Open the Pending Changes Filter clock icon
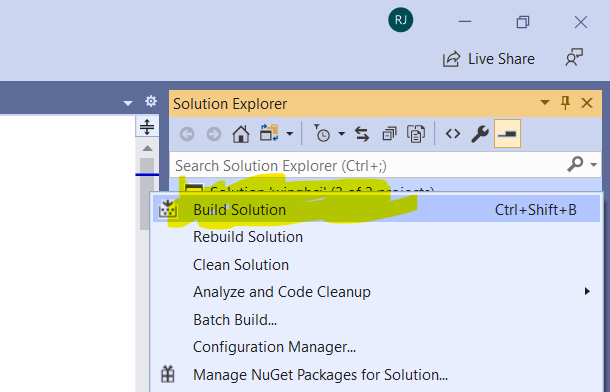610x392 pixels. point(322,133)
